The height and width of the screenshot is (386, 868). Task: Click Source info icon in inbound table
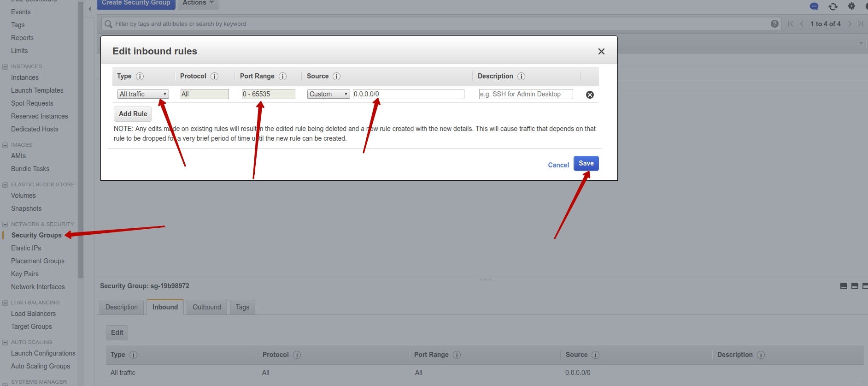(x=595, y=355)
